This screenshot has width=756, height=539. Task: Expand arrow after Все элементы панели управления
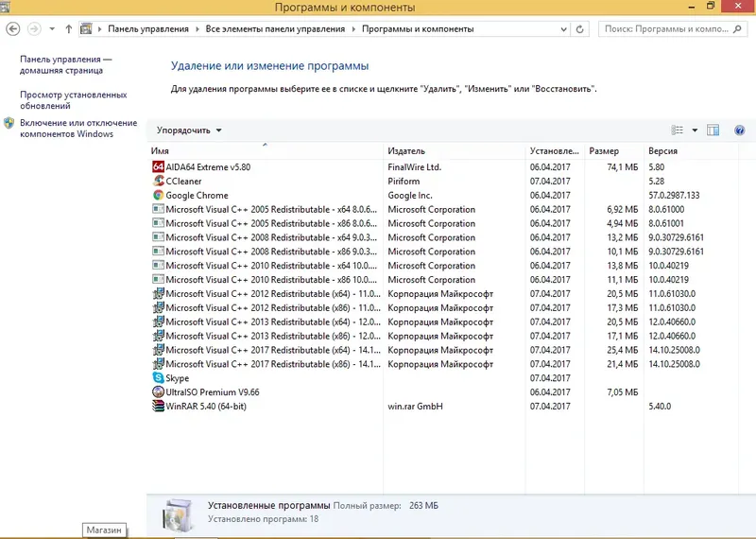click(353, 29)
